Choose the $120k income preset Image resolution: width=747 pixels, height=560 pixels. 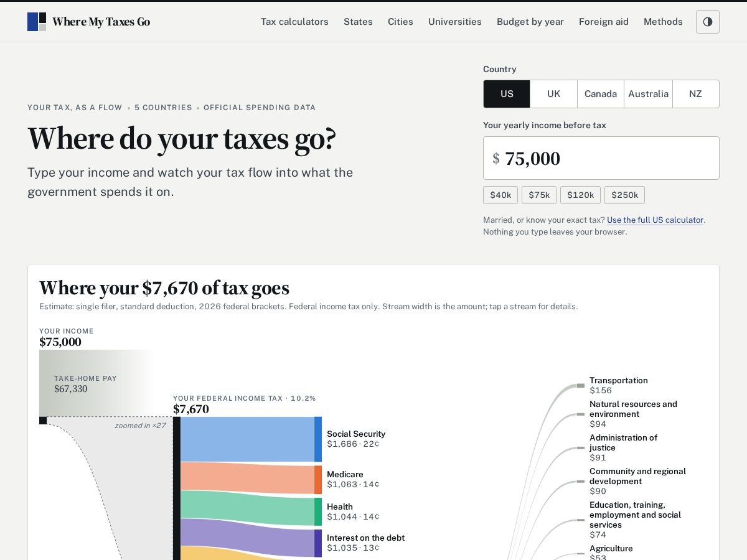coord(580,195)
